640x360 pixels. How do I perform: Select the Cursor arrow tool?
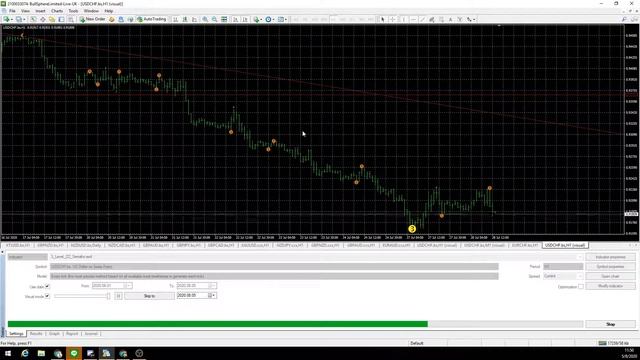pyautogui.click(x=382, y=19)
